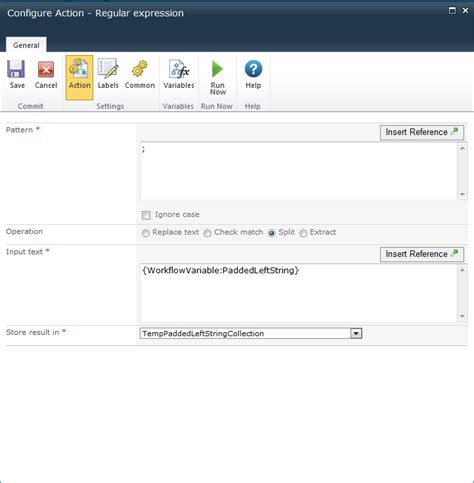Screen dimensions: 474x483
Task: Switch to the General ribbon tab
Action: click(26, 45)
